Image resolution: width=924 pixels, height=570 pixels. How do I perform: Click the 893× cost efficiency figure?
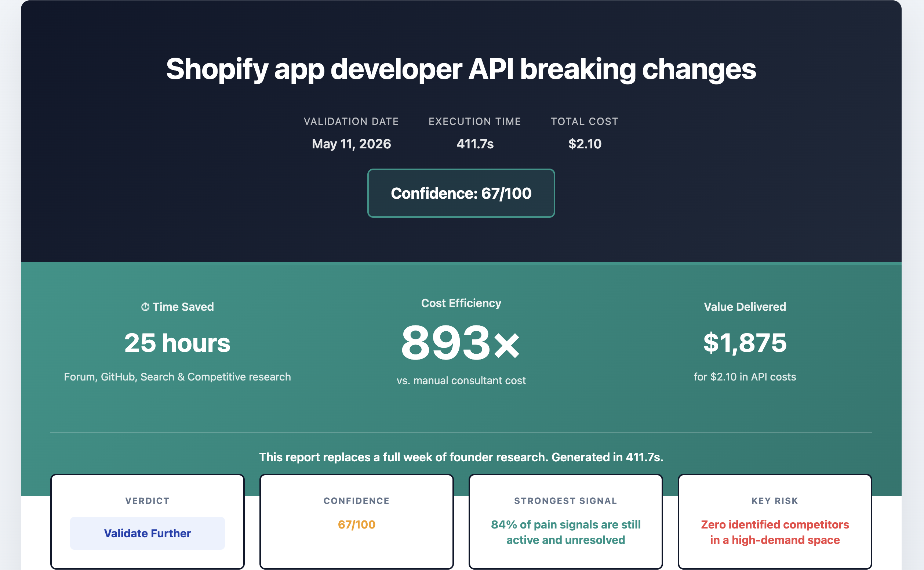click(461, 343)
